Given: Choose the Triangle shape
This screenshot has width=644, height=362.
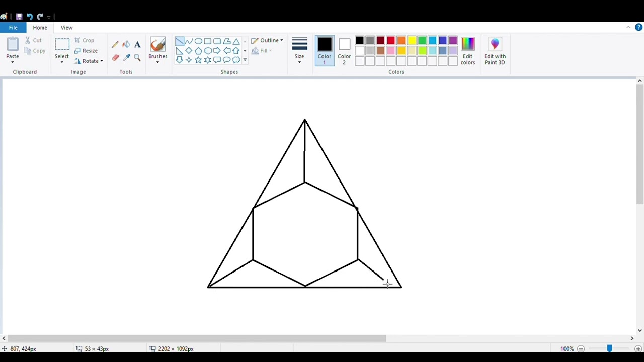Looking at the screenshot, I should pos(236,41).
